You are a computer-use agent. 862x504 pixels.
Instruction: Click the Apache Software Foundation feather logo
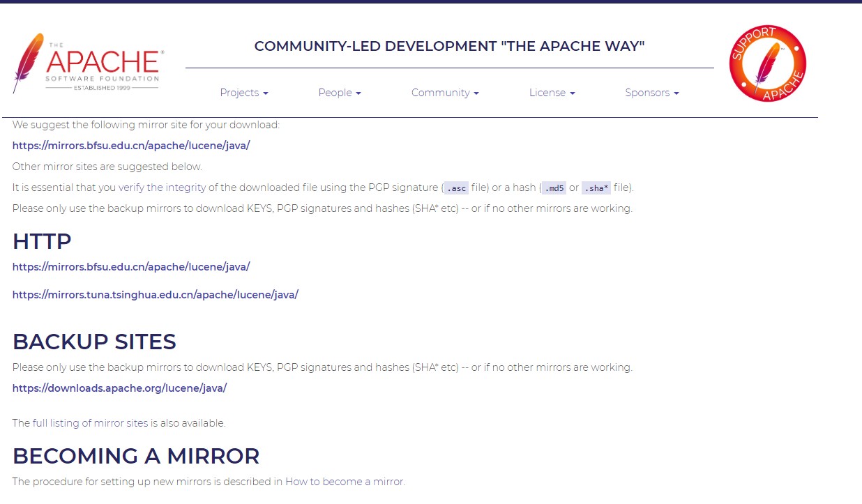(x=88, y=63)
